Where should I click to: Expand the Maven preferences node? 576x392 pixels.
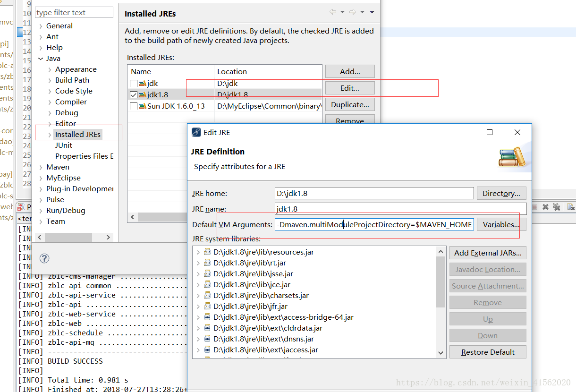(x=41, y=167)
